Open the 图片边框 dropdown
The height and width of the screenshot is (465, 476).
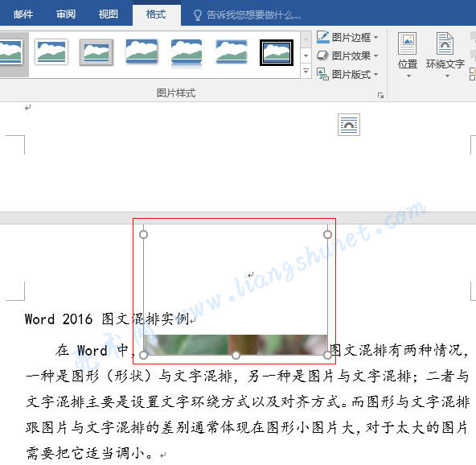(x=347, y=37)
